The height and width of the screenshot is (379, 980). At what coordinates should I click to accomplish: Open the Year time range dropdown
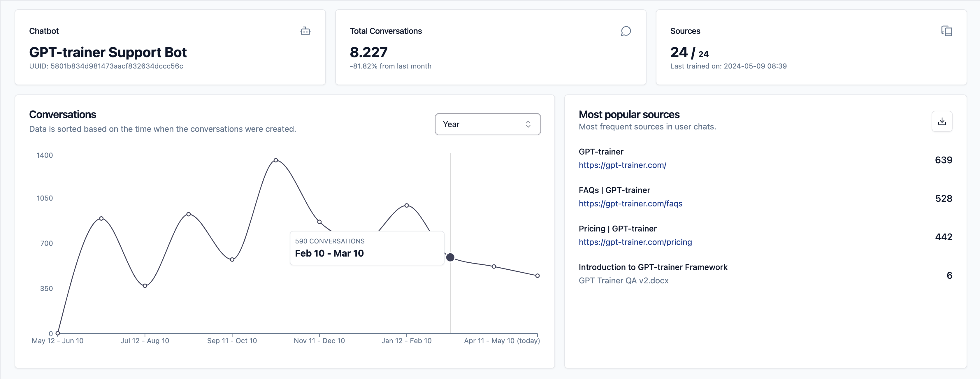tap(487, 124)
